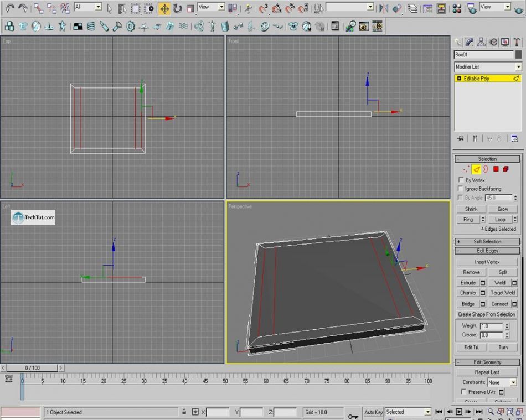The width and height of the screenshot is (526, 420).
Task: Click the Quick Render teapot icon
Action: tap(519, 10)
